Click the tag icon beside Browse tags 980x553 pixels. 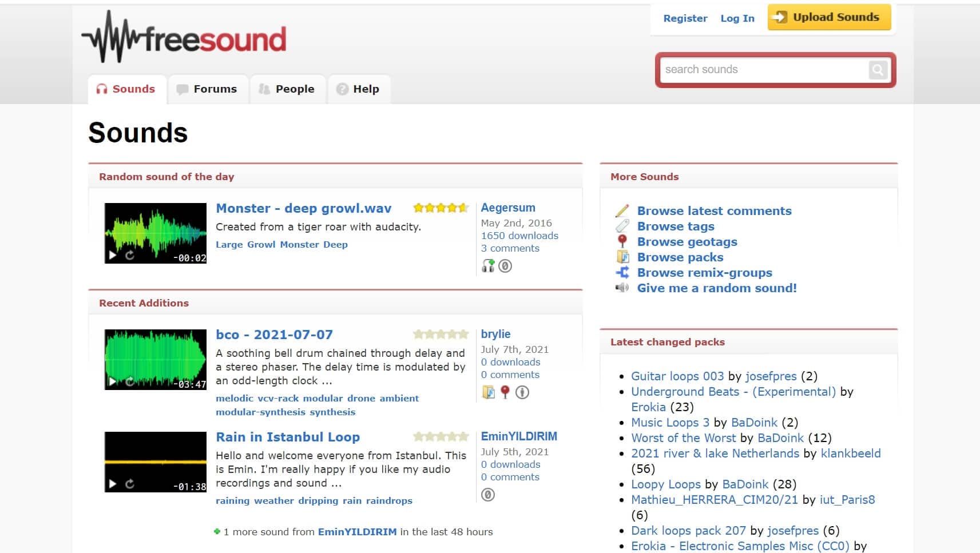[622, 226]
